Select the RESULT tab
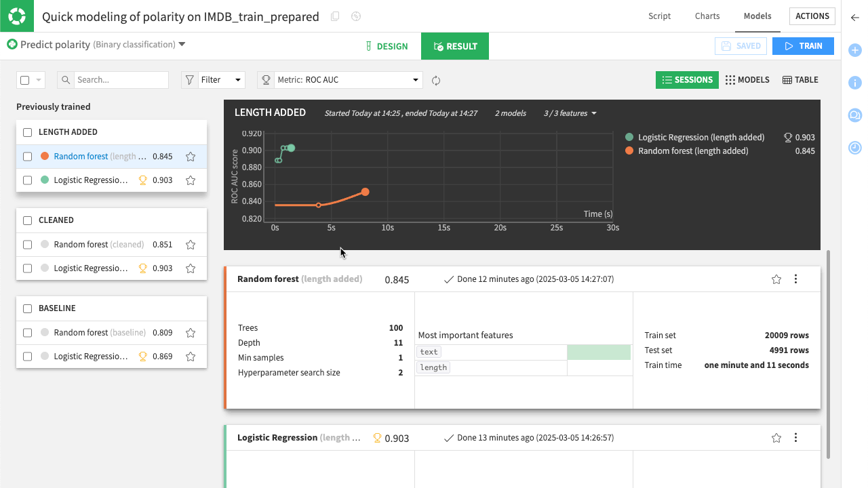The width and height of the screenshot is (868, 488). 455,46
